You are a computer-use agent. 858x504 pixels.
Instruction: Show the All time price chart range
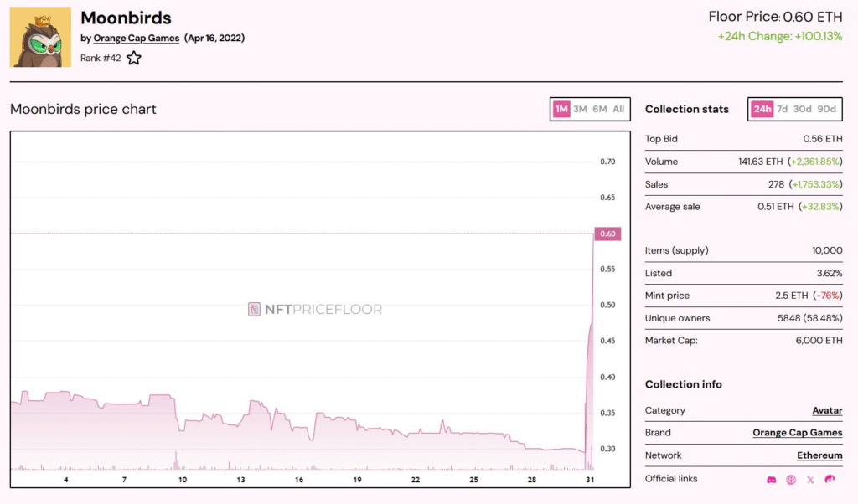[618, 110]
